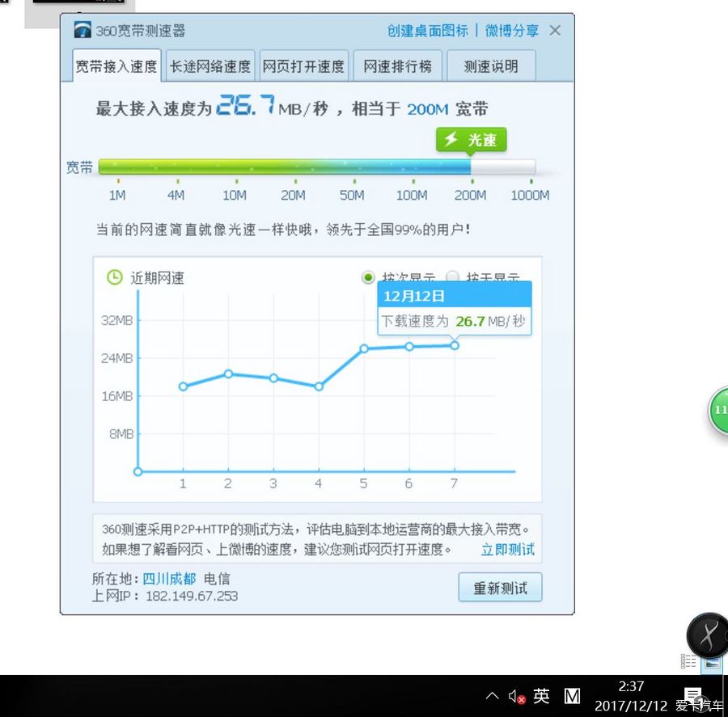This screenshot has height=717, width=728.
Task: Click the 26.7 max speed value
Action: 246,104
